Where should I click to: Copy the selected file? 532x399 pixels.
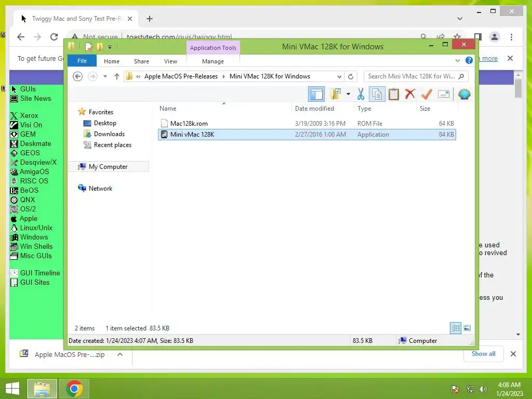(x=377, y=94)
